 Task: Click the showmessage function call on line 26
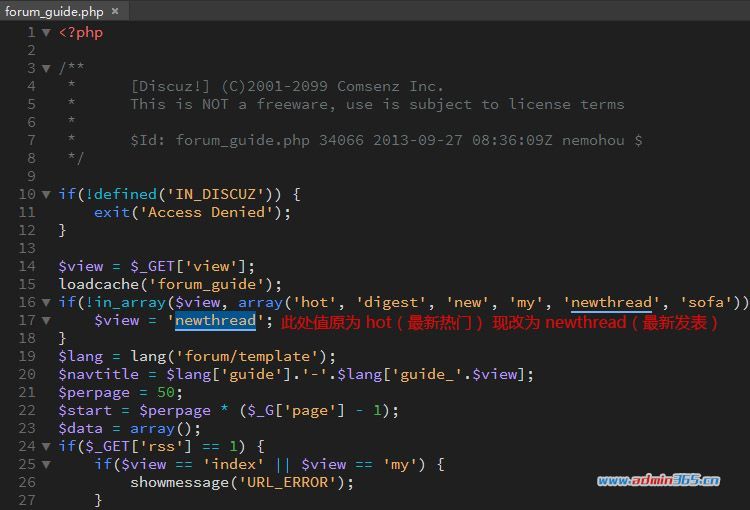tap(179, 482)
